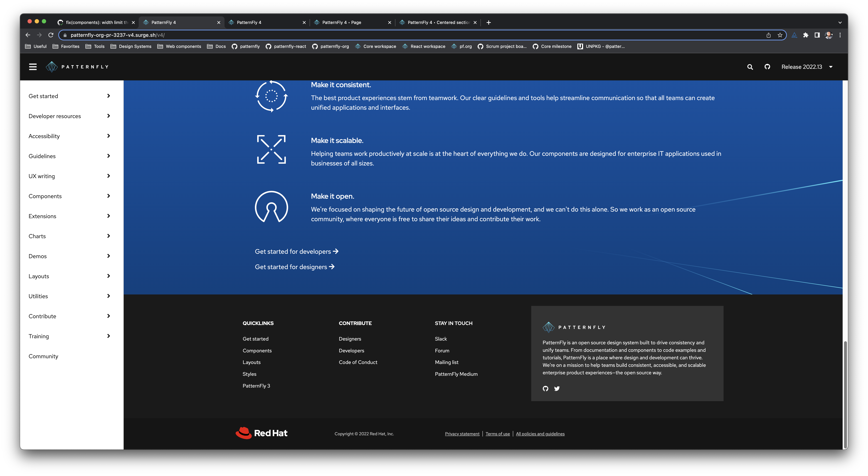The width and height of the screenshot is (868, 476).
Task: Open the browser extensions puzzle icon
Action: [x=806, y=35]
